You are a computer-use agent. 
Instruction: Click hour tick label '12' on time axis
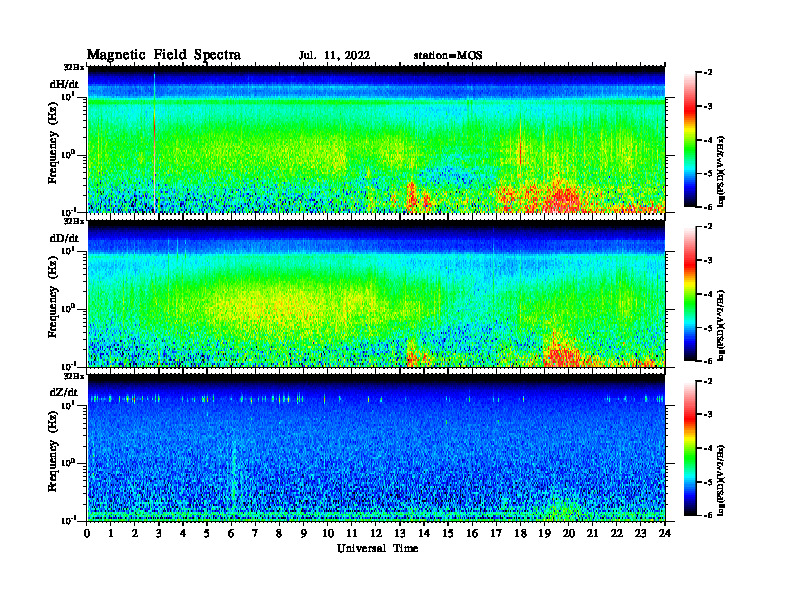tap(376, 533)
